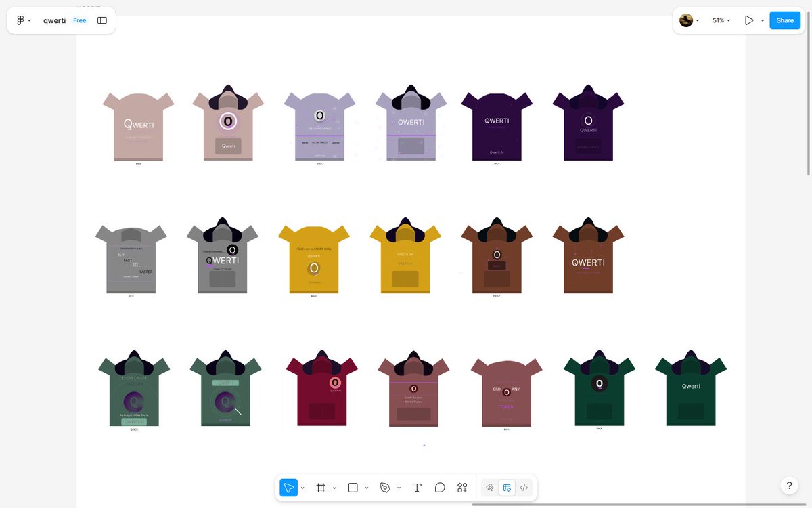The image size is (812, 508).
Task: Select the yellow back shirt with O logo
Action: pos(314,259)
